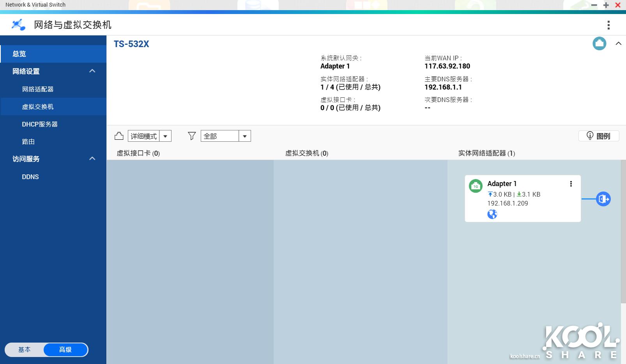Click the 网络与虚拟交换机 title text

[x=73, y=25]
